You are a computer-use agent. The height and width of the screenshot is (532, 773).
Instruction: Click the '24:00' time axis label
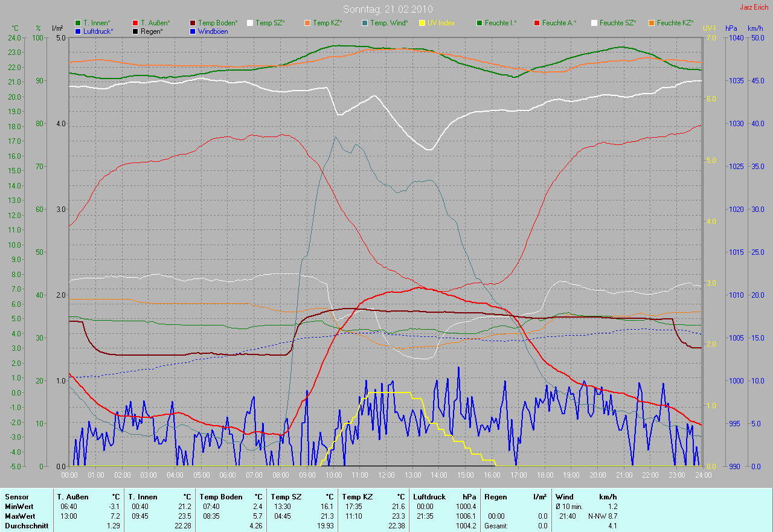pyautogui.click(x=704, y=475)
